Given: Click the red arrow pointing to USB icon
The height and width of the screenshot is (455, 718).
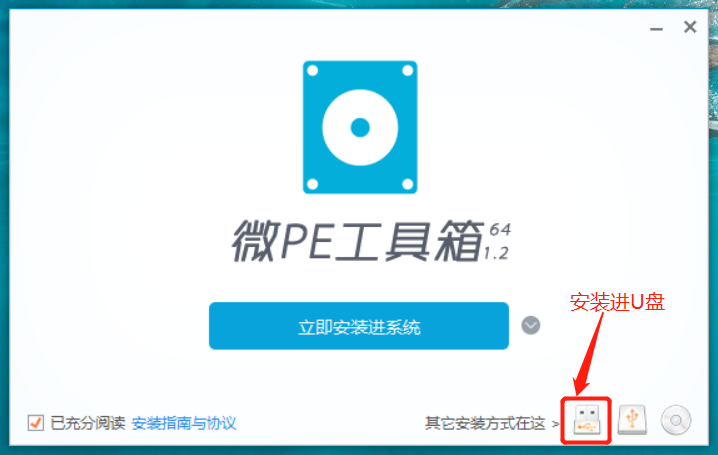Looking at the screenshot, I should coord(588,354).
